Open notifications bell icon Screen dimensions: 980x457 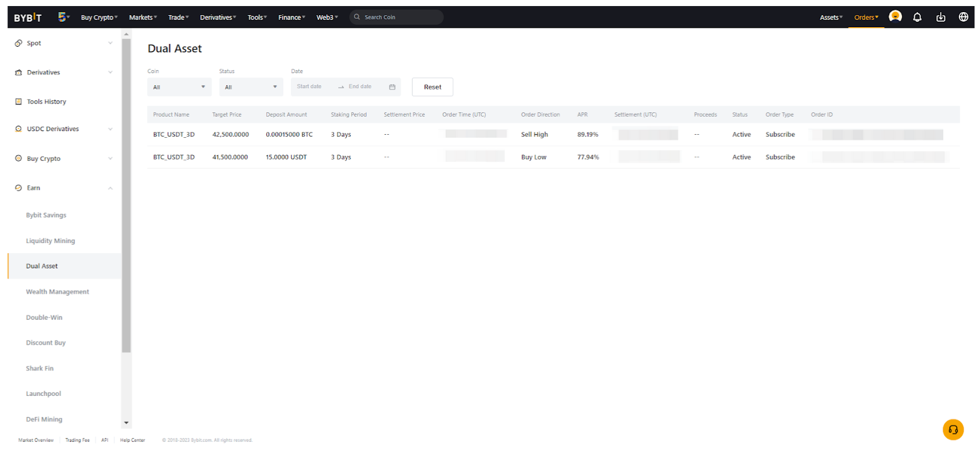(x=917, y=18)
